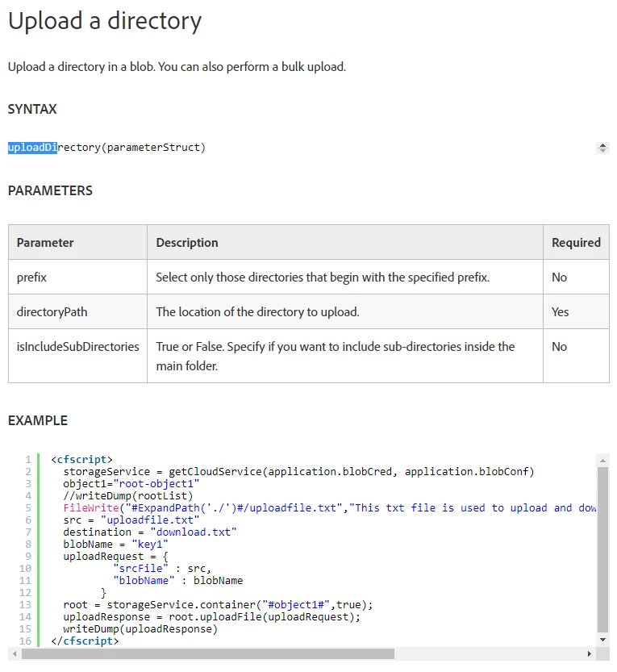
Task: Click the "blobName" : blobName line
Action: [177, 581]
